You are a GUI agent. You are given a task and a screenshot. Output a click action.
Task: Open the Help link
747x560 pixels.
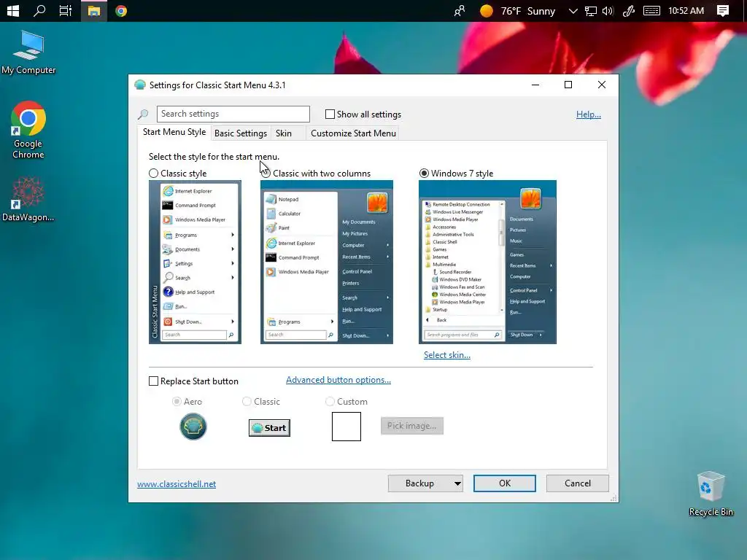(x=589, y=114)
